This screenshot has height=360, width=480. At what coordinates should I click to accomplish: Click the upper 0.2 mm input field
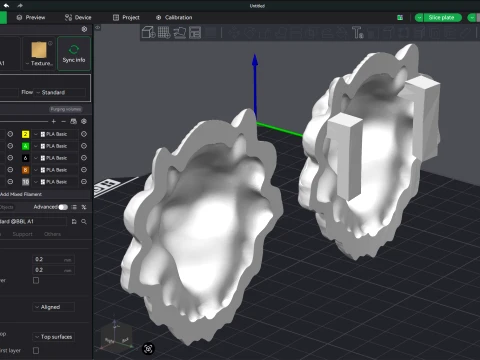(54, 259)
